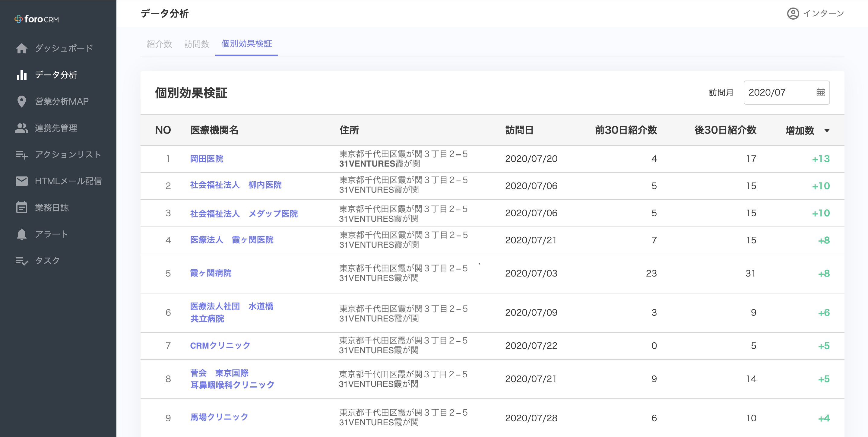868x437 pixels.
Task: Select データ分析 sidebar menu label
Action: coord(56,75)
